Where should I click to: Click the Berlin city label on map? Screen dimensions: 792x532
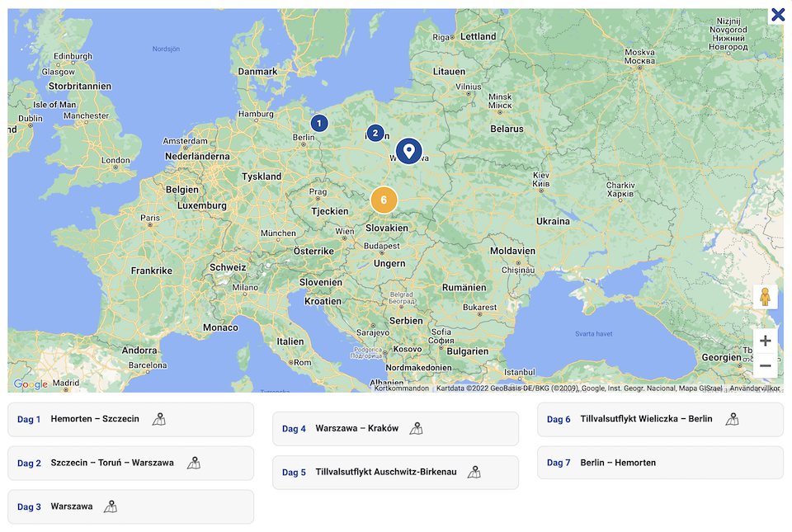[x=304, y=137]
